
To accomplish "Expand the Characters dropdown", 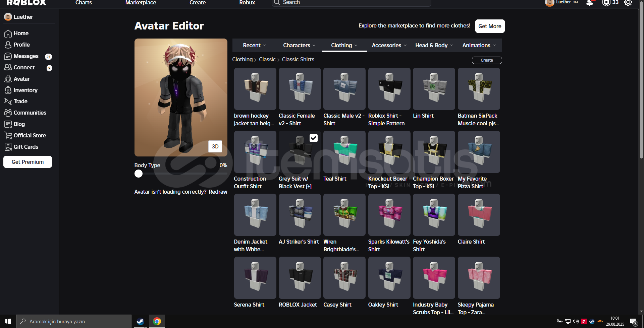I will click(299, 45).
